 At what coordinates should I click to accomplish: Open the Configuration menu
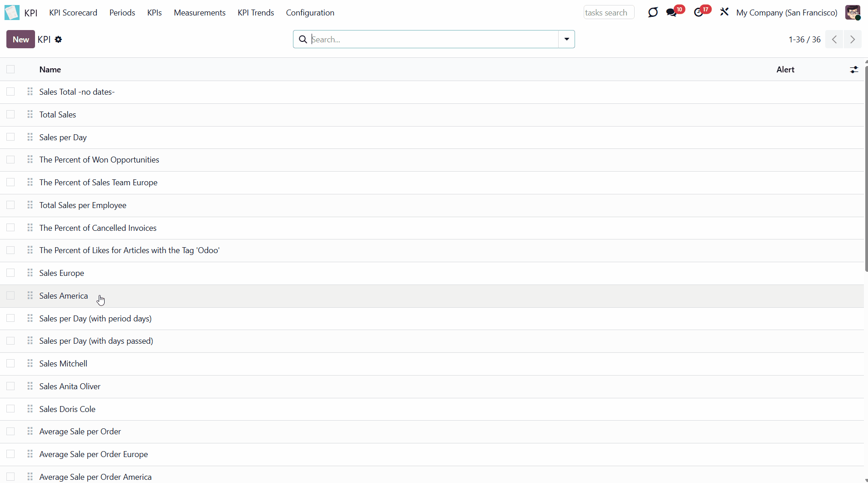point(310,13)
